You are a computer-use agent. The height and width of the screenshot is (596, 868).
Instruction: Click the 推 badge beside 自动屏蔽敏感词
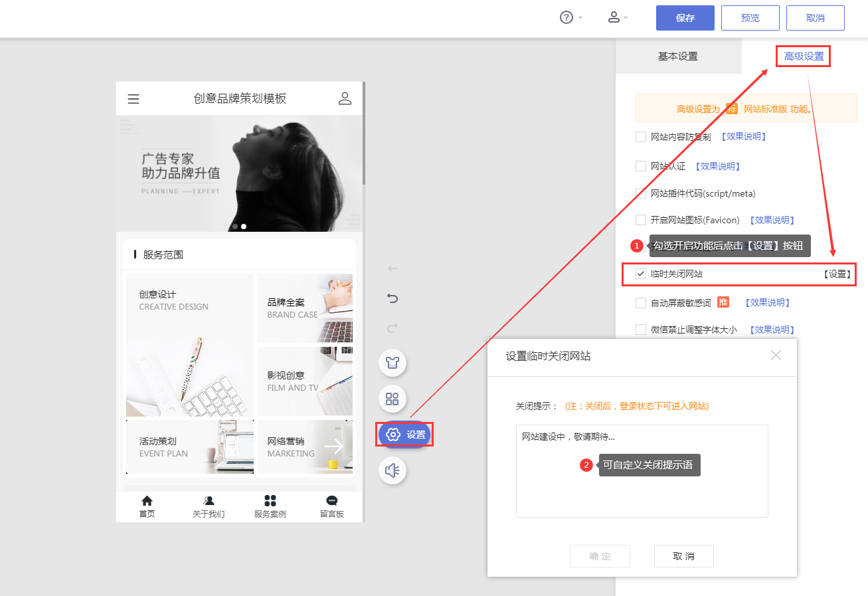(x=723, y=302)
